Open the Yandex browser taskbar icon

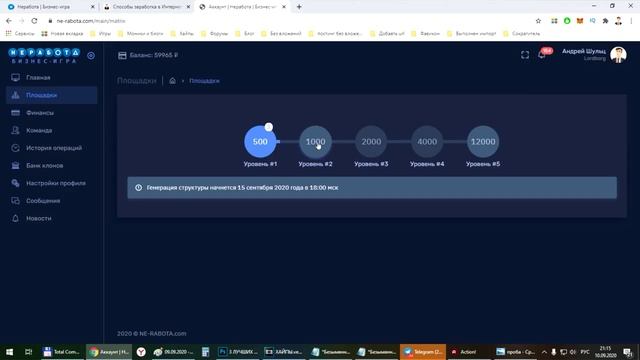(x=141, y=352)
